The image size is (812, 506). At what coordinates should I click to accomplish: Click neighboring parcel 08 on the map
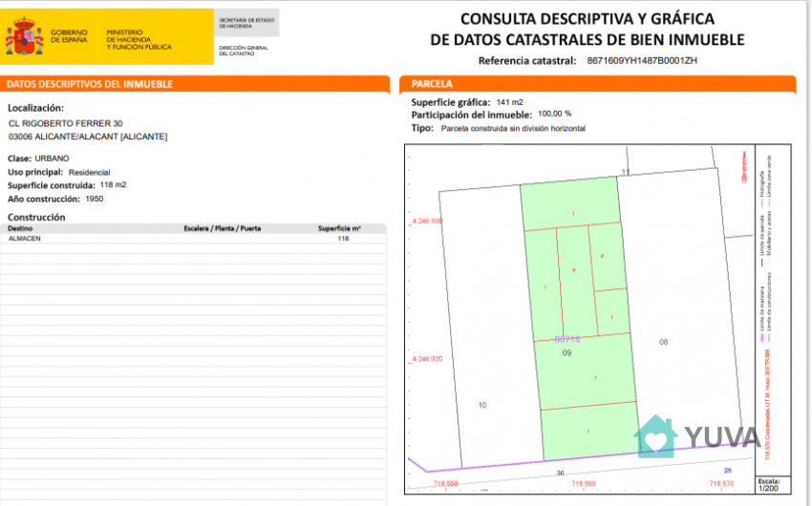pos(664,341)
